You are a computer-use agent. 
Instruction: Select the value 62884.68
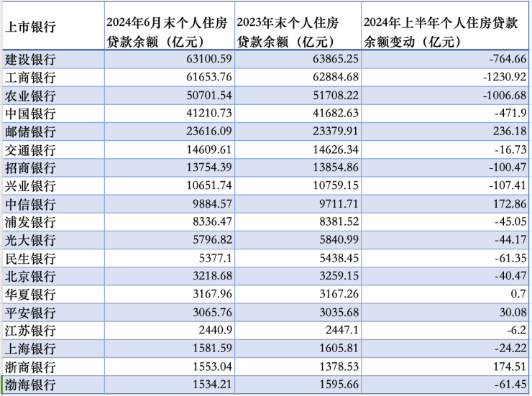[336, 77]
